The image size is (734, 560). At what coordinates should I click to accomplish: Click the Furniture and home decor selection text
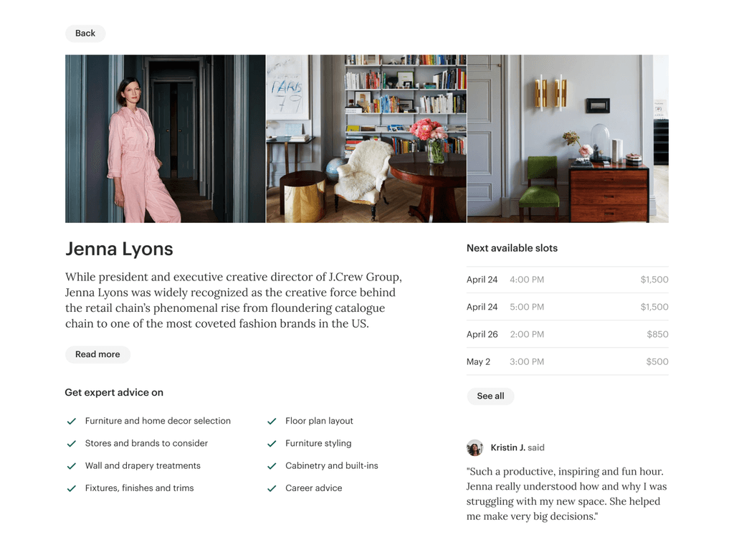coord(158,421)
